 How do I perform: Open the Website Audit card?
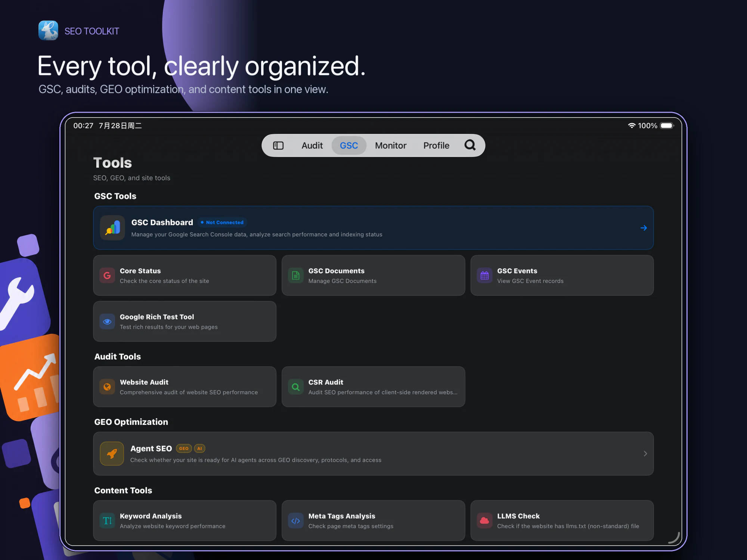click(x=185, y=387)
